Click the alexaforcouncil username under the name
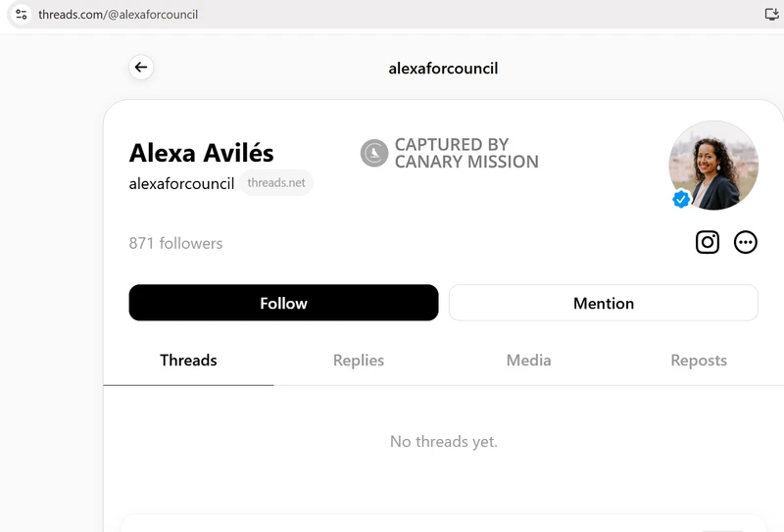 (x=181, y=183)
